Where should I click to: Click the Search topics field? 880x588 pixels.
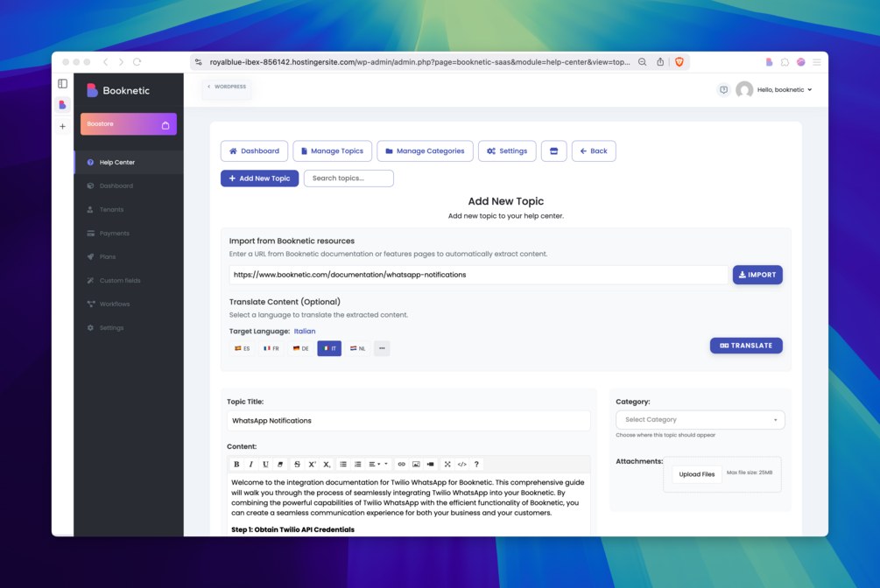click(348, 178)
